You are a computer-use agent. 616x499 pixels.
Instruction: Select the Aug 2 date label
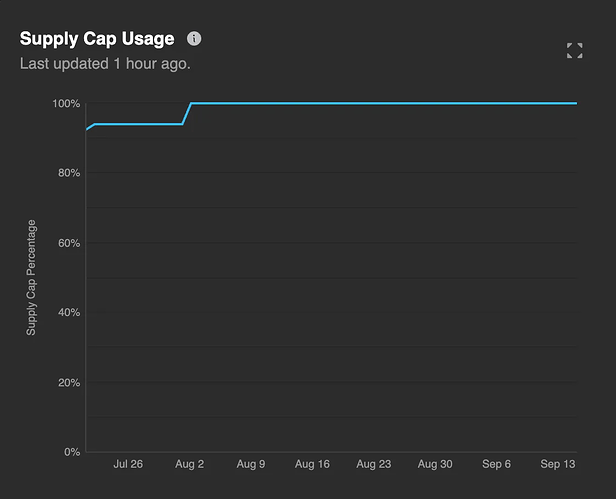coord(189,464)
